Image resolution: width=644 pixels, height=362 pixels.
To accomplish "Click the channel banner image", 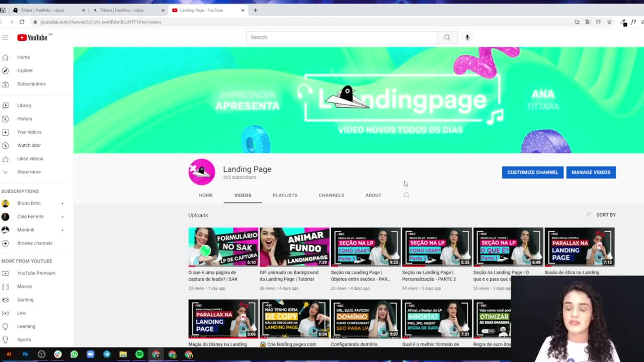I will pyautogui.click(x=358, y=100).
